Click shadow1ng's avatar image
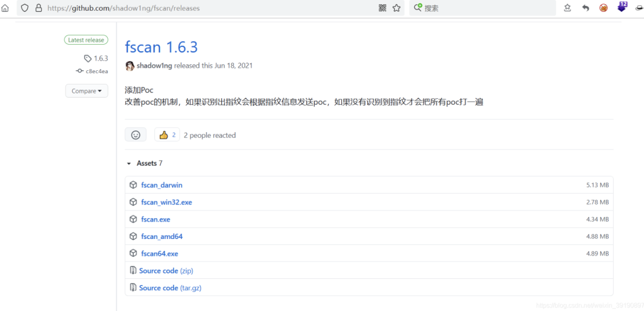The image size is (644, 311). click(x=130, y=66)
